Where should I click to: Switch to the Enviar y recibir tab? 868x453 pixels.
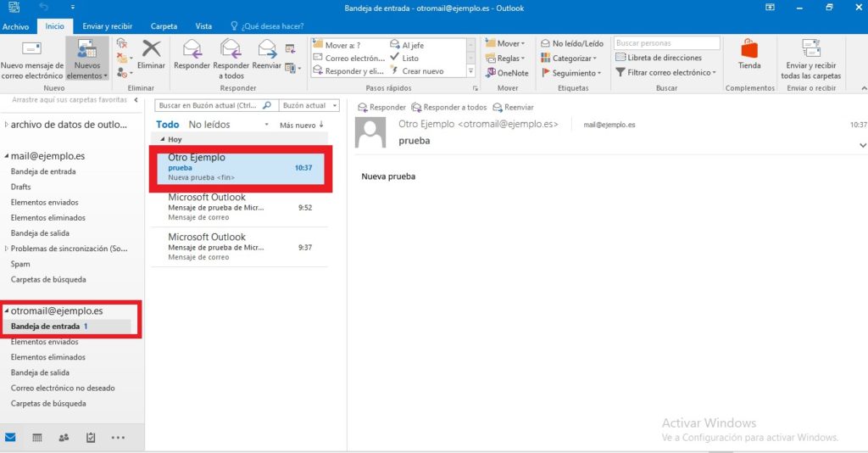(108, 26)
